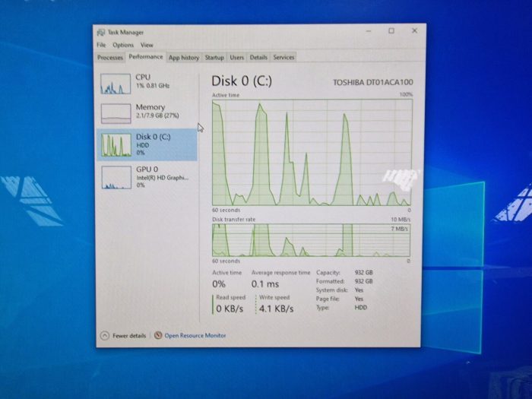Image resolution: width=532 pixels, height=399 pixels.
Task: Go to the Users tab
Action: tap(236, 57)
